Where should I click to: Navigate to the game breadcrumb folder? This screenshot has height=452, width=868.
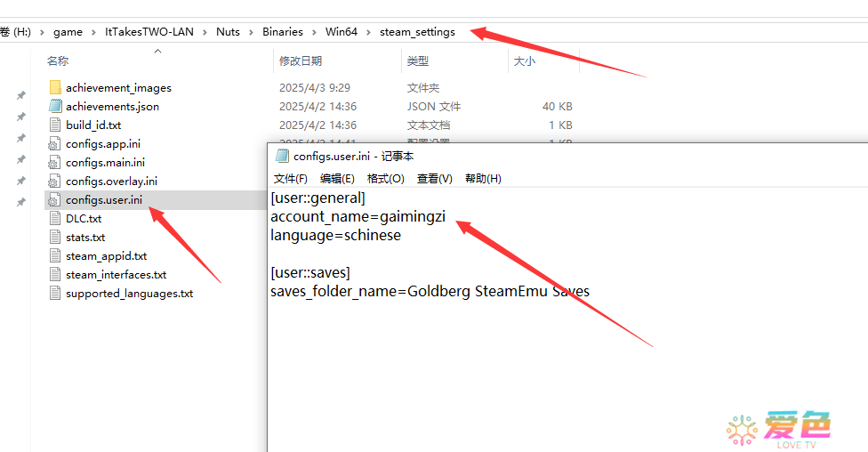click(68, 32)
